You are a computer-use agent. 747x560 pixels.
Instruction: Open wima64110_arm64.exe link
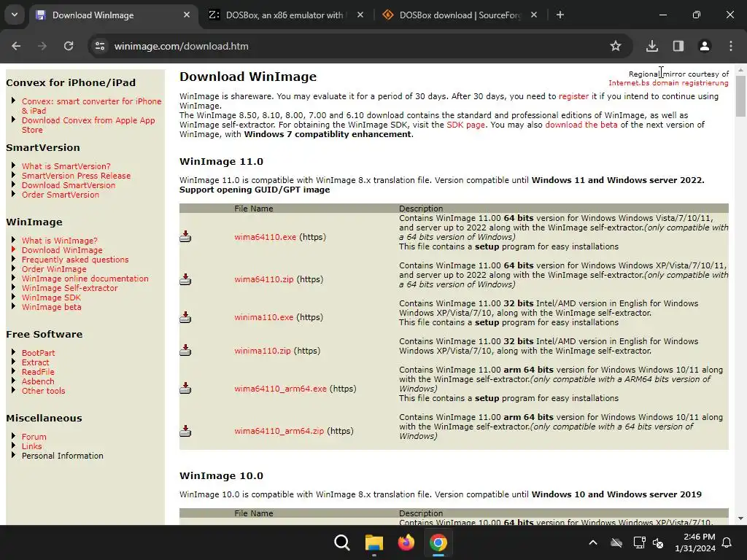(x=280, y=389)
